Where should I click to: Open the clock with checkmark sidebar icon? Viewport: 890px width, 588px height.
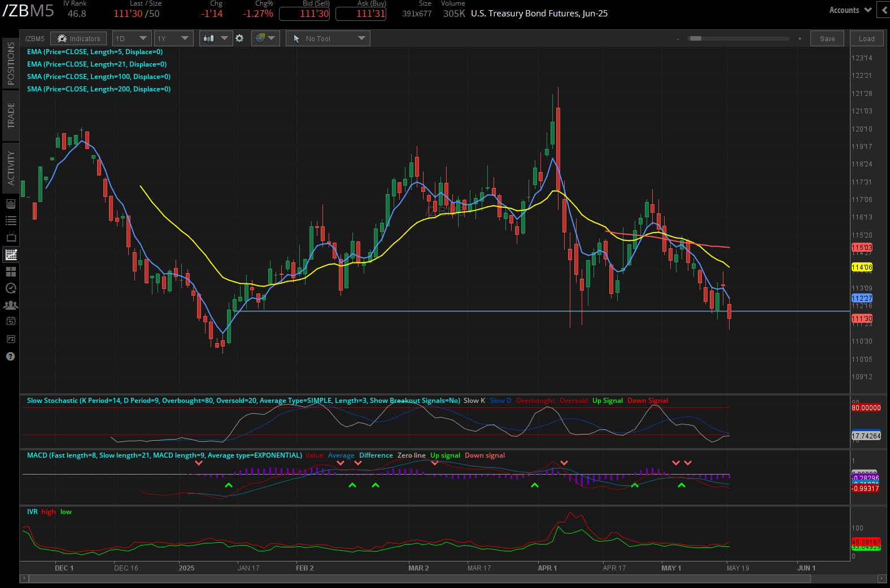[x=11, y=288]
